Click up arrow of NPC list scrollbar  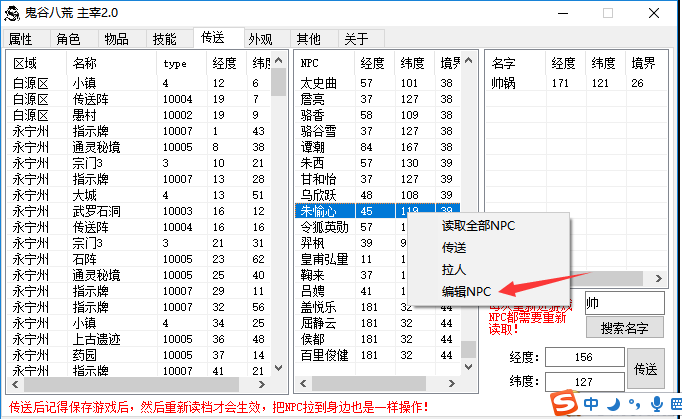pos(468,60)
